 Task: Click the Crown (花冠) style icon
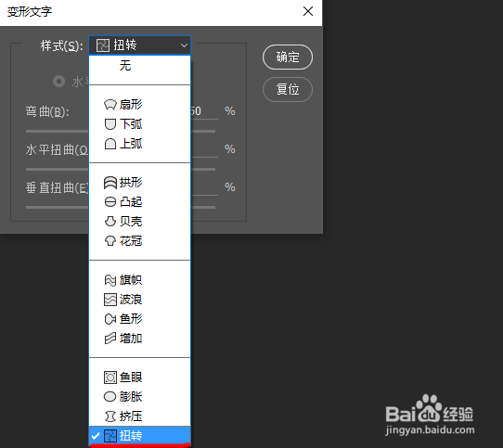[x=110, y=241]
